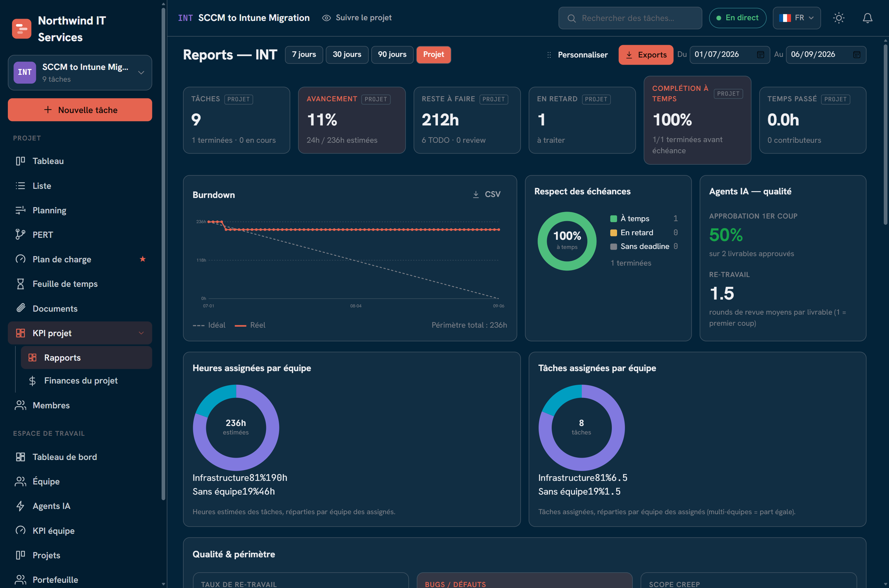Viewport: 889px width, 588px height.
Task: Select the Projet period tab
Action: coord(434,55)
